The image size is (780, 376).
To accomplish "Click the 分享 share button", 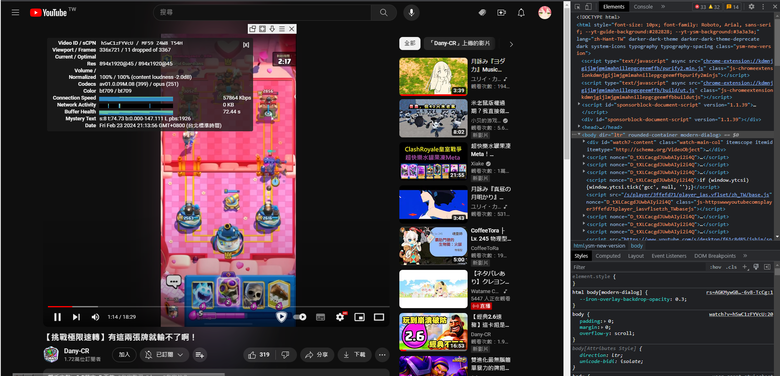I will point(317,355).
